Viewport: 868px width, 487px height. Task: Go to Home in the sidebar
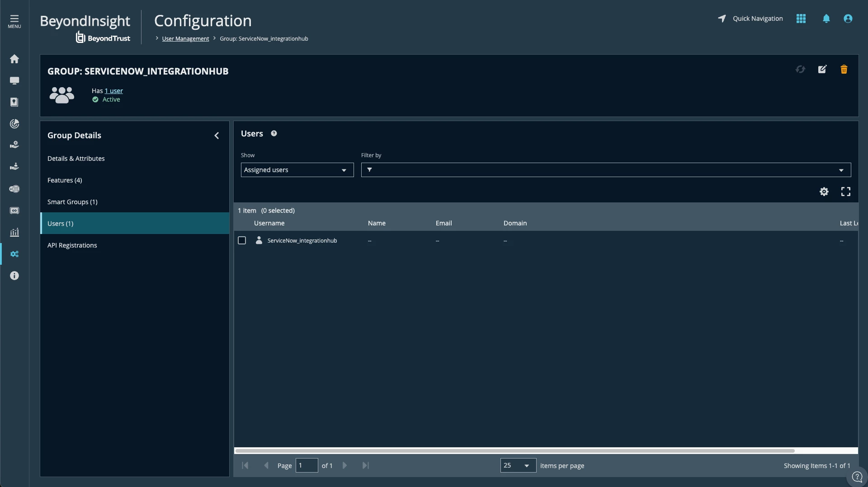click(x=14, y=59)
